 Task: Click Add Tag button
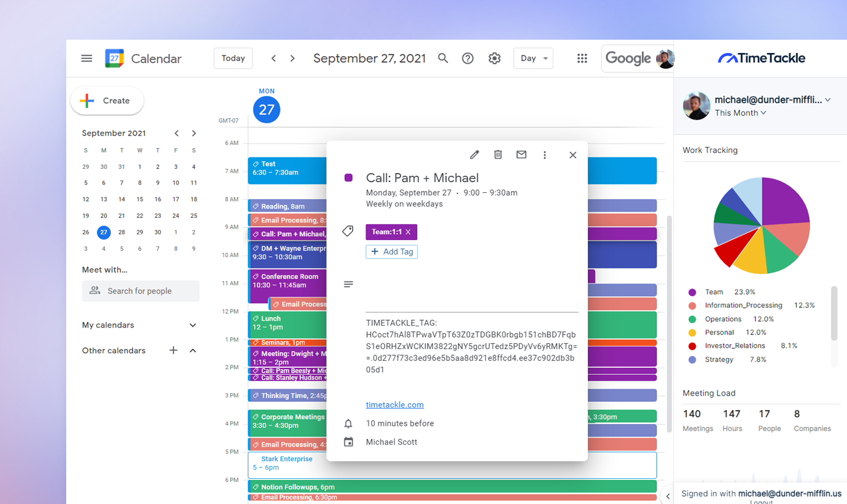click(392, 251)
